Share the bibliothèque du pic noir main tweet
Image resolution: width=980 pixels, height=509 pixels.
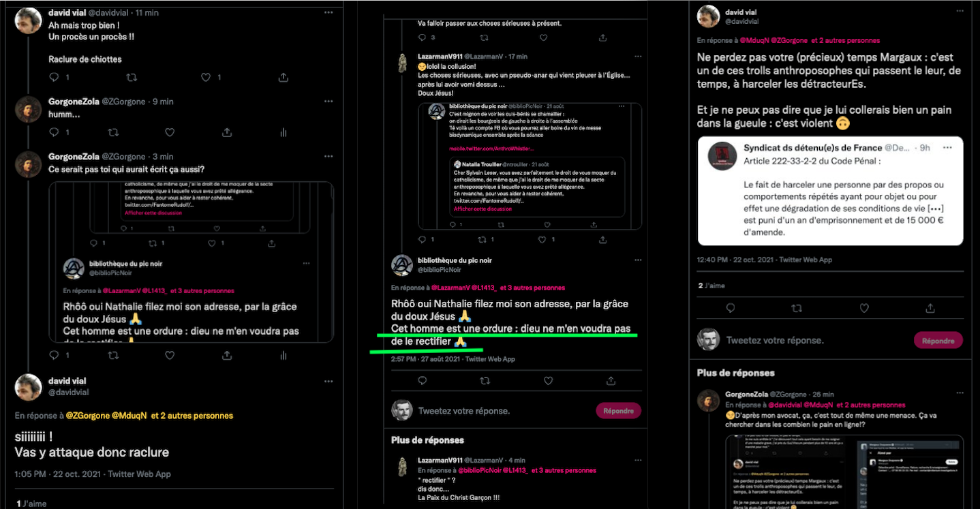pyautogui.click(x=611, y=380)
